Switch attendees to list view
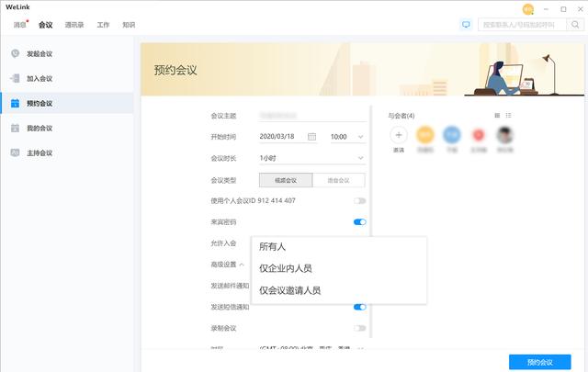Viewport: 588px width, 372px height. tap(508, 116)
